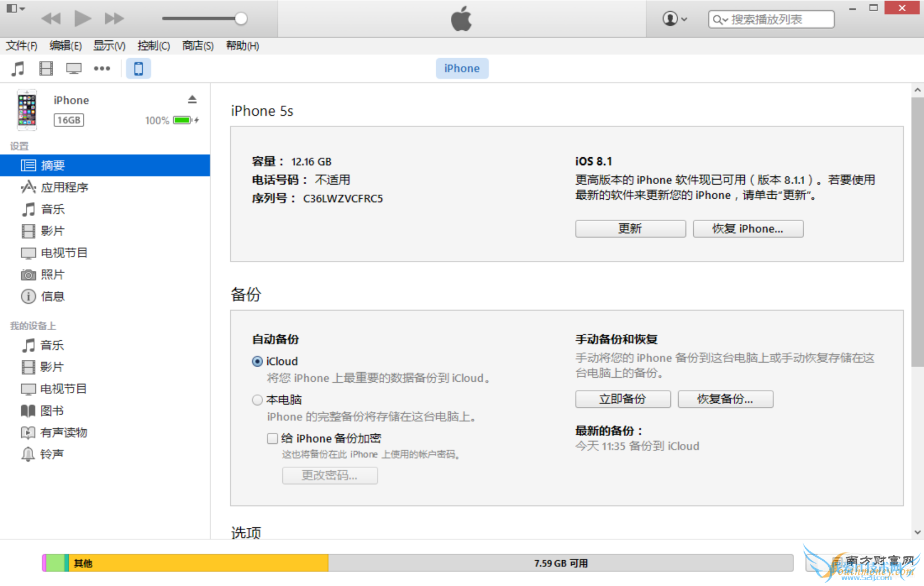Open the Movies library section

(x=46, y=68)
